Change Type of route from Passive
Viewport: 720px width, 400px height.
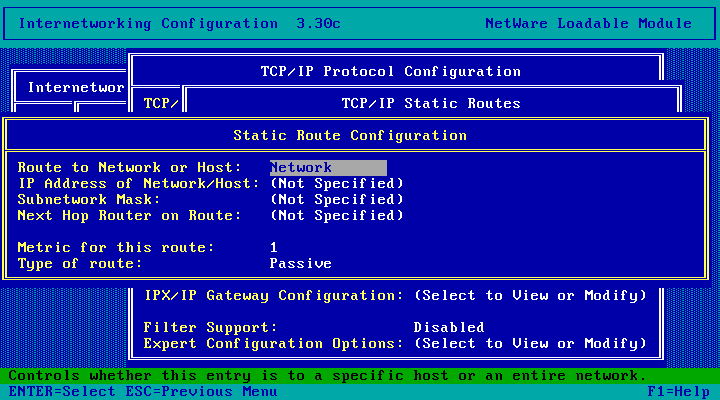pyautogui.click(x=301, y=264)
